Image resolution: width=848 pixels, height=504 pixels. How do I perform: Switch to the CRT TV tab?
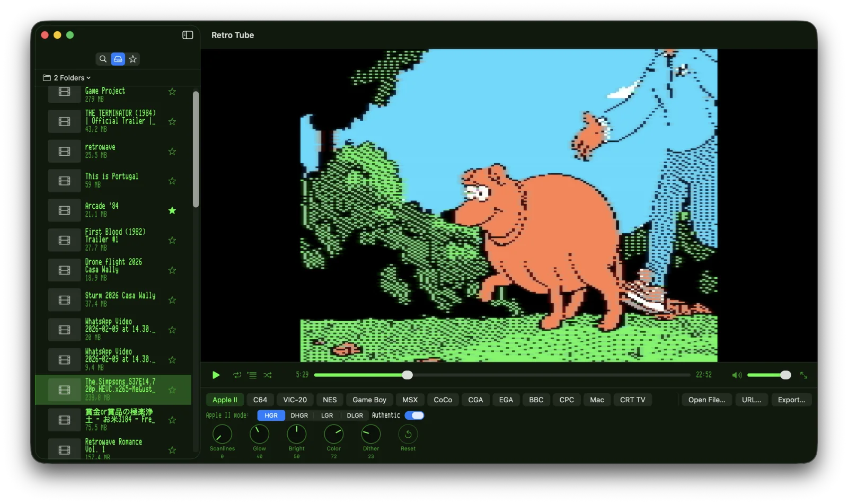tap(632, 400)
